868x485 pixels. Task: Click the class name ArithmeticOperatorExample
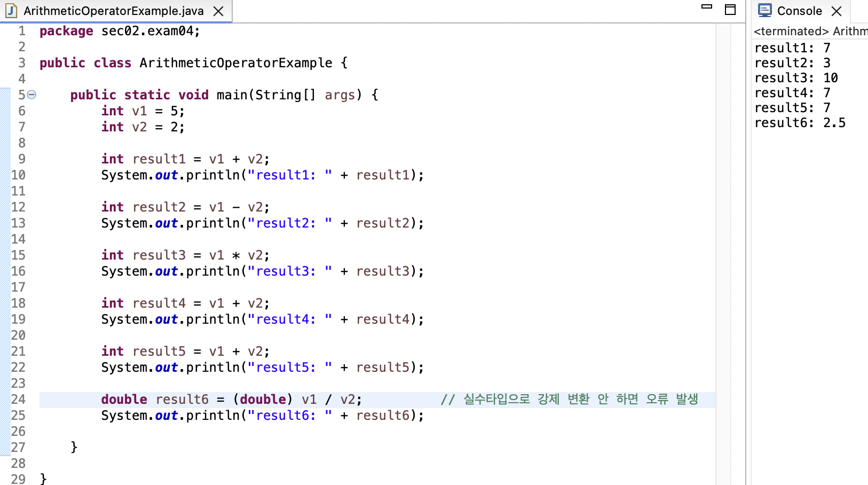tap(236, 63)
